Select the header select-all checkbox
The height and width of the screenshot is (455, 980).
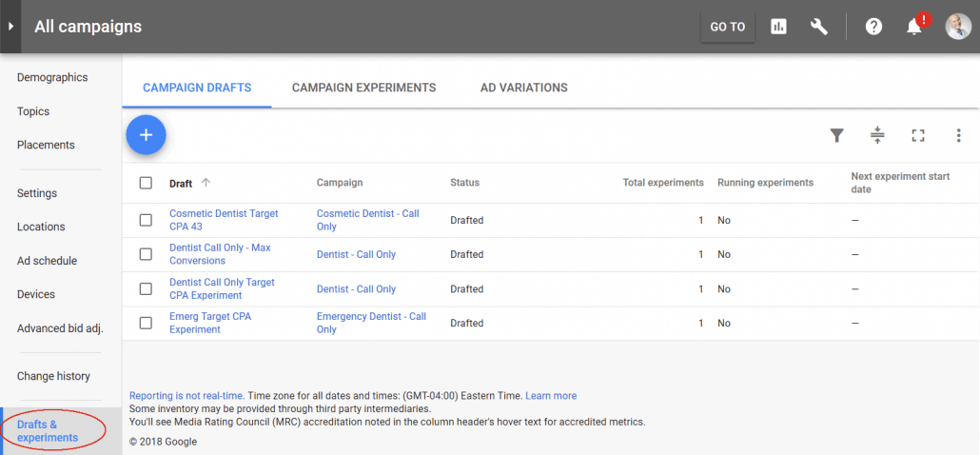(146, 183)
